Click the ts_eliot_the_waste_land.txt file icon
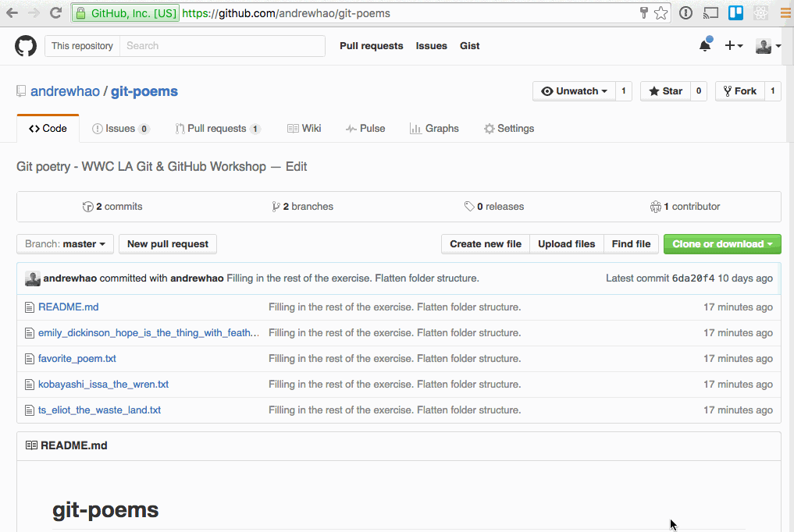 pos(30,410)
